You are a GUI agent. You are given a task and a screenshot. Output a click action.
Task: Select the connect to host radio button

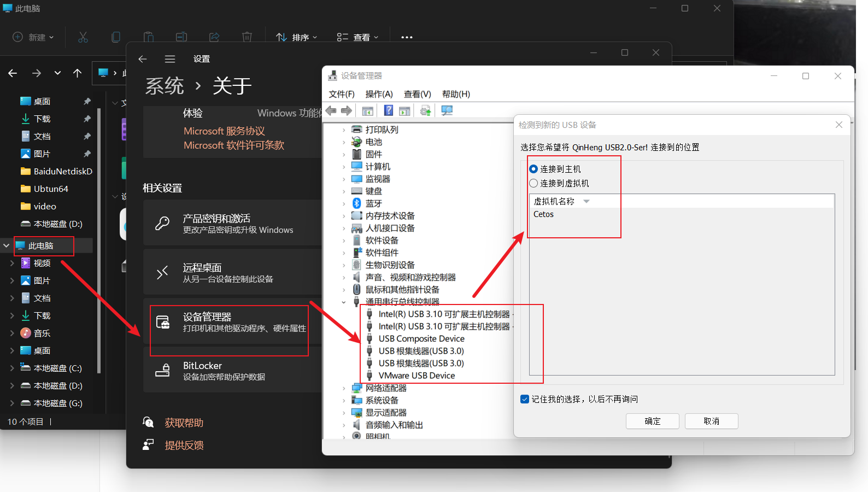(x=533, y=169)
